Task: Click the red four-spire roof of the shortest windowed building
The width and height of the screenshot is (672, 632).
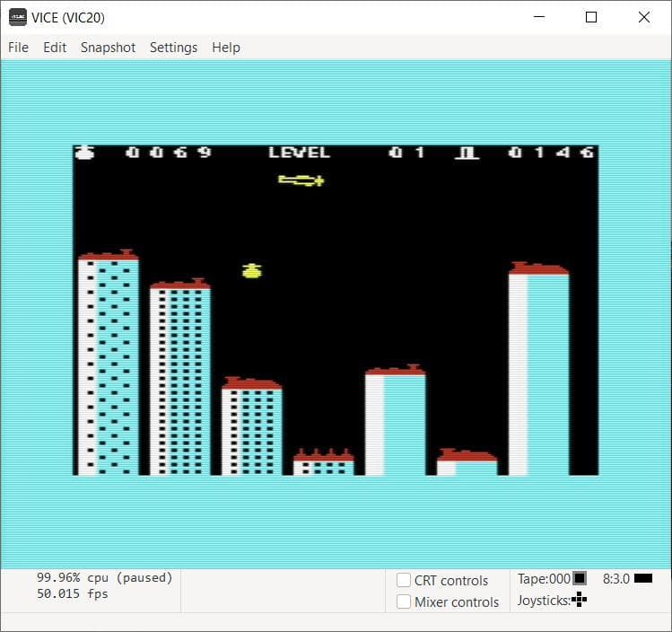Action: pos(324,454)
